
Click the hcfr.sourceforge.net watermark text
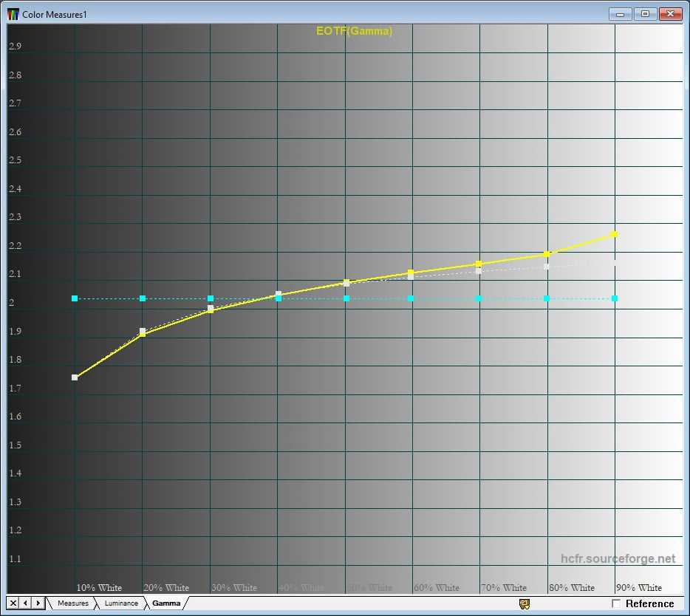618,559
